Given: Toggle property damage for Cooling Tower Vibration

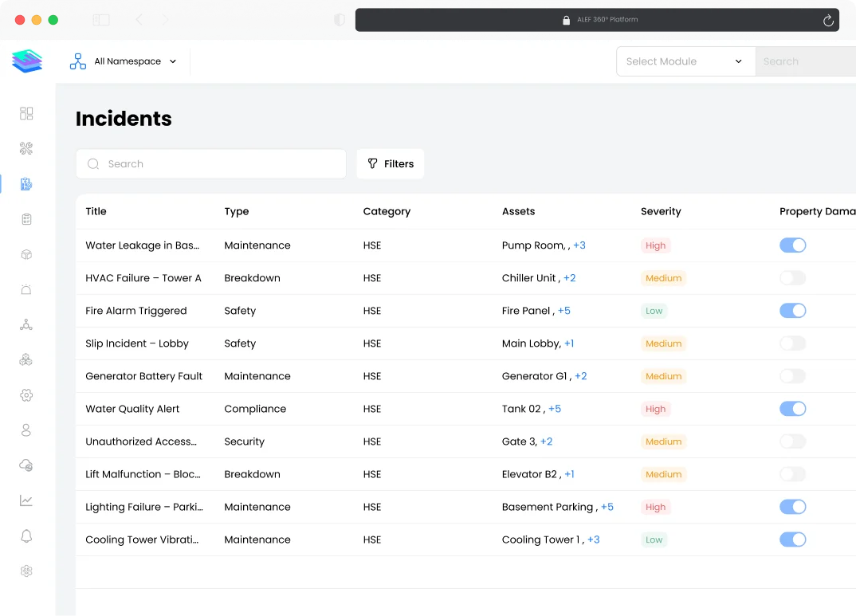Looking at the screenshot, I should [793, 539].
